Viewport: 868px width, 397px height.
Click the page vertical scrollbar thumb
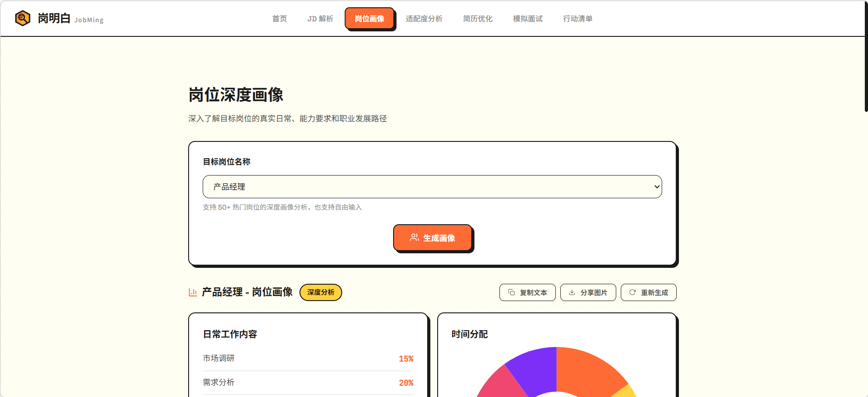point(866,57)
